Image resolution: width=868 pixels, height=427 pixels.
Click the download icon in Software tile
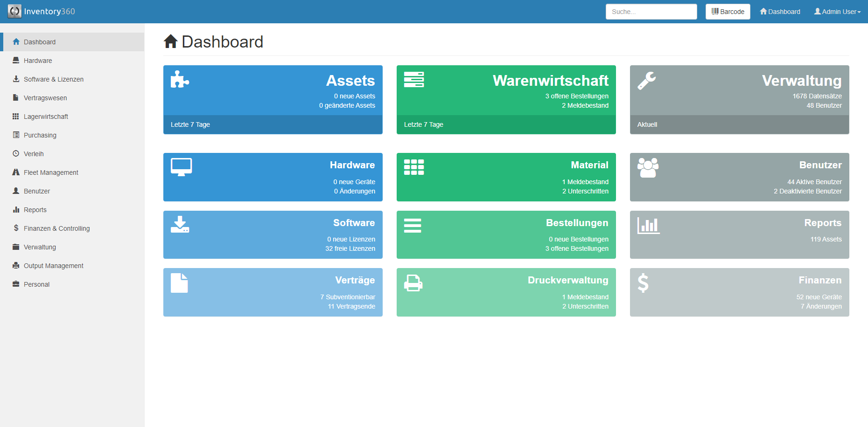click(x=180, y=225)
